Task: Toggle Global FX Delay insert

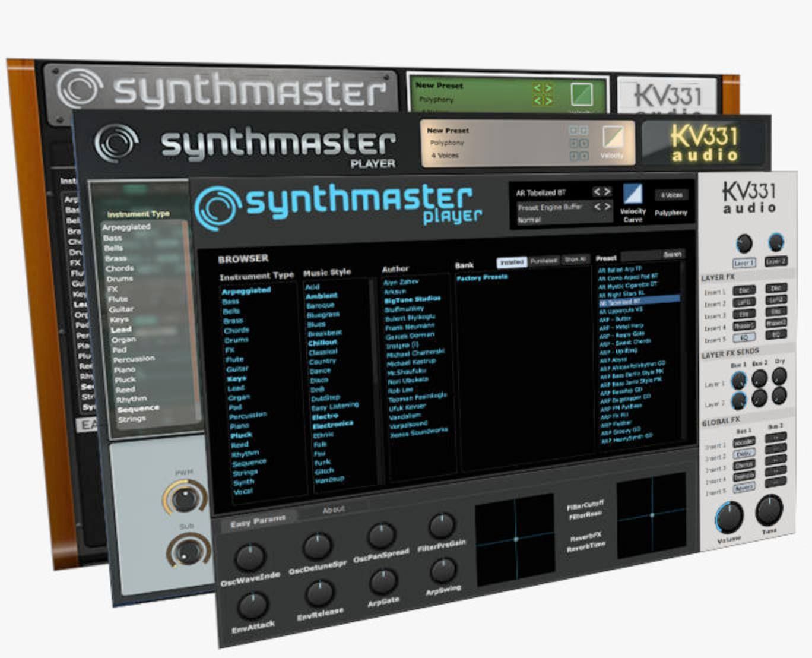Action: coord(743,454)
